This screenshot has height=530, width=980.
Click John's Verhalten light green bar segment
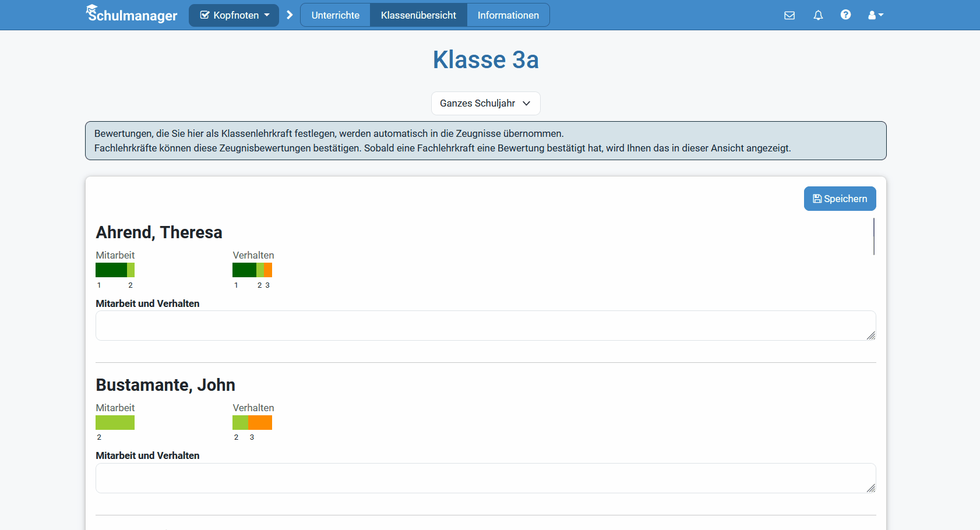240,422
